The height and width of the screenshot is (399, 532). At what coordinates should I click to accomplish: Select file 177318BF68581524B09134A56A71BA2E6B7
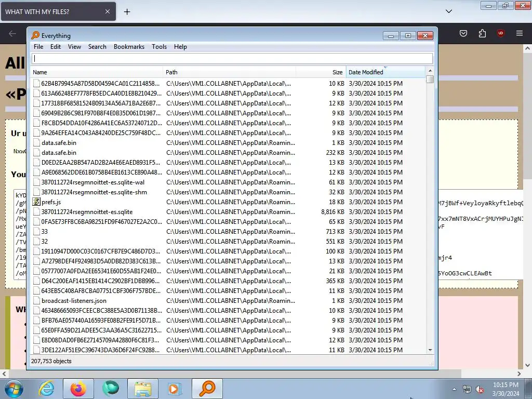(x=101, y=103)
